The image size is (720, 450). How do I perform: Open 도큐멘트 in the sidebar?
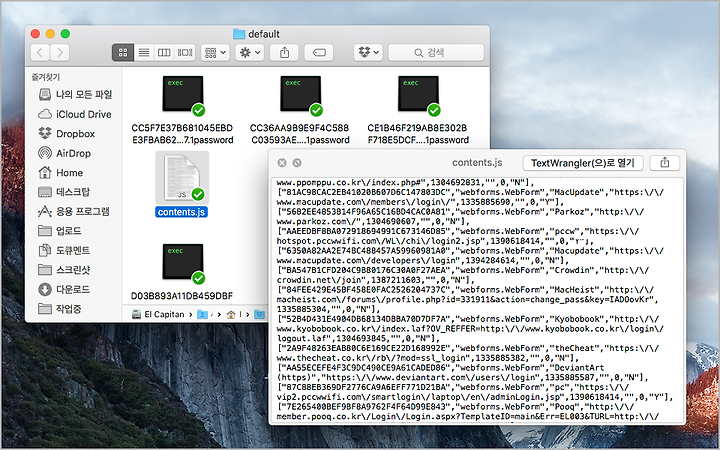pyautogui.click(x=64, y=250)
